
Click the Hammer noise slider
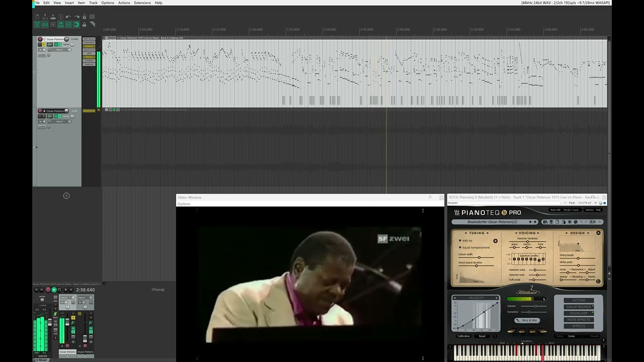(x=537, y=270)
